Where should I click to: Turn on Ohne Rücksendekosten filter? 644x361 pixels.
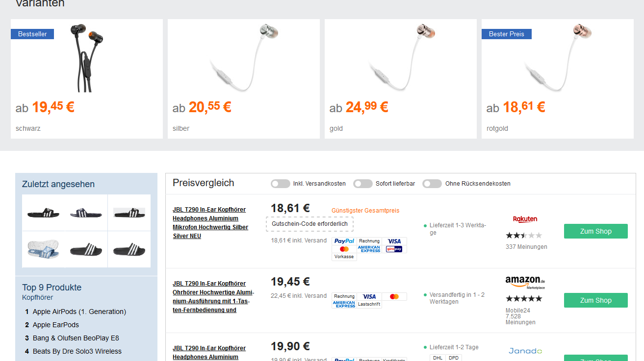432,184
